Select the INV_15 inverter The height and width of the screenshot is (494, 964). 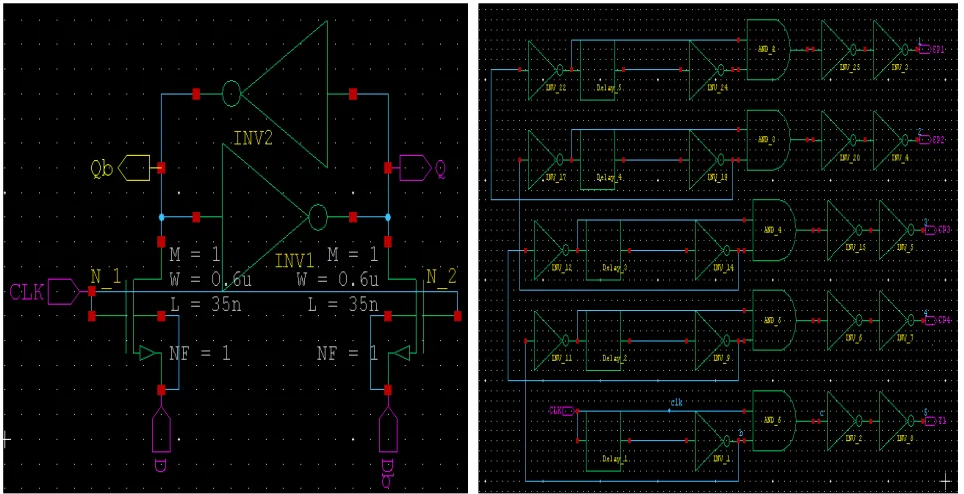coord(847,230)
